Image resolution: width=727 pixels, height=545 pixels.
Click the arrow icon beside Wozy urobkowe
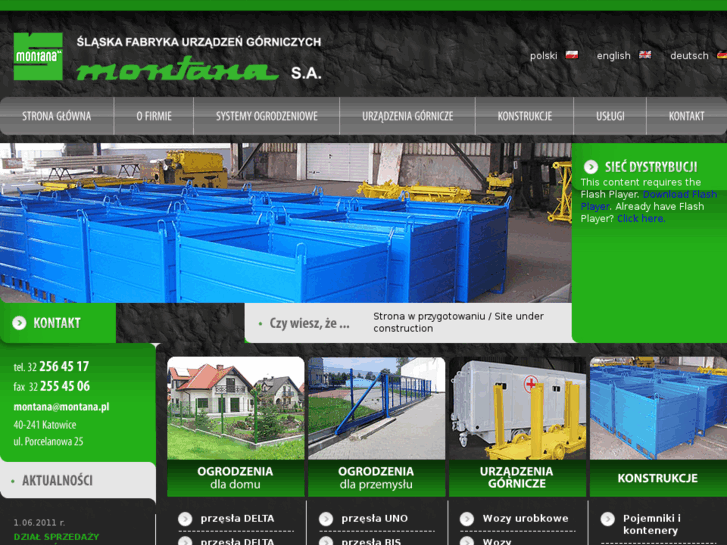pyautogui.click(x=467, y=519)
